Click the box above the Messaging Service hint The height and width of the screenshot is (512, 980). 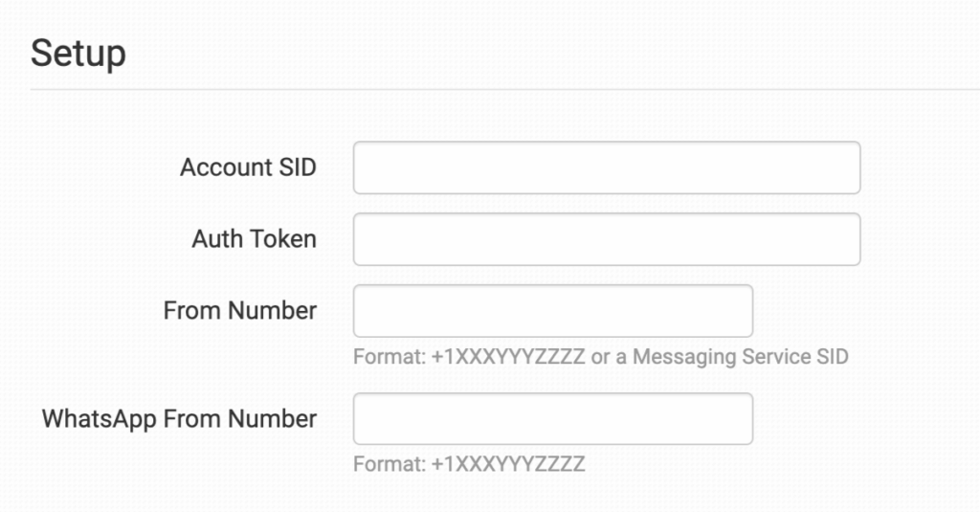[x=552, y=310]
